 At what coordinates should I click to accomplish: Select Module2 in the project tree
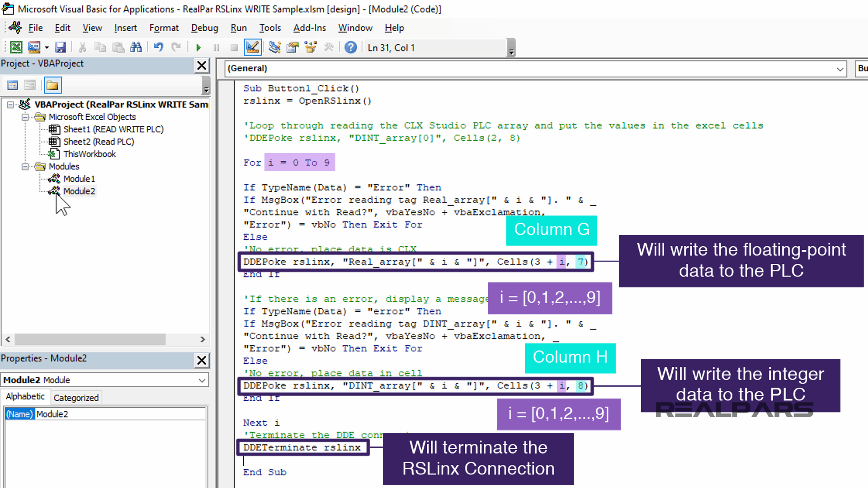pos(79,191)
